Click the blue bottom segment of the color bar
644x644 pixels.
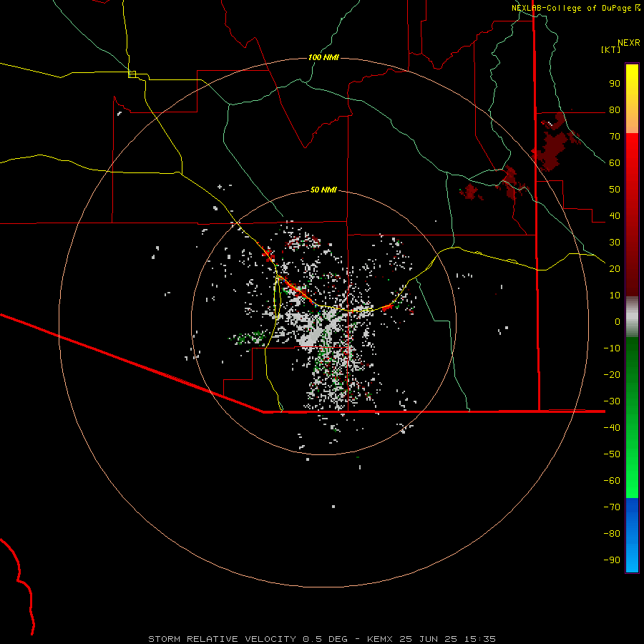632,535
